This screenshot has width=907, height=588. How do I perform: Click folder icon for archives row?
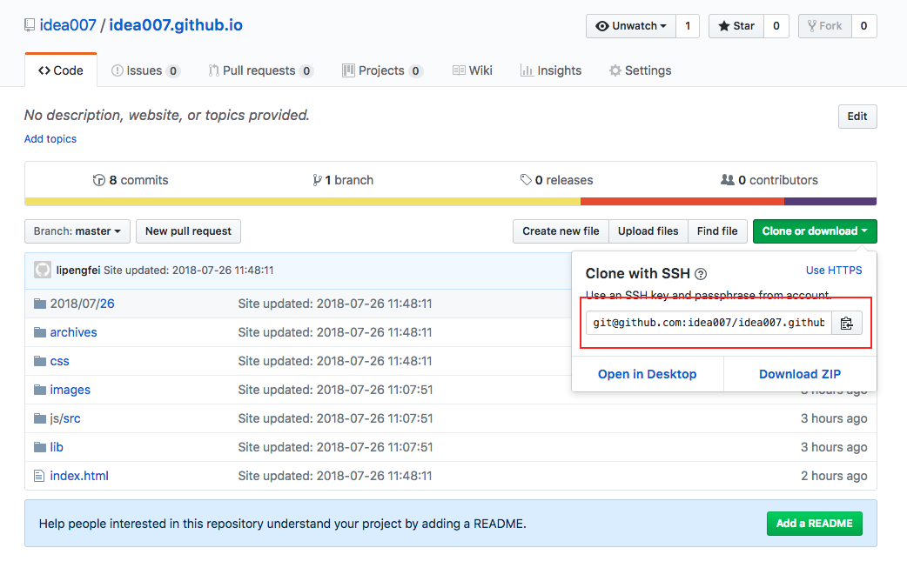(x=40, y=332)
